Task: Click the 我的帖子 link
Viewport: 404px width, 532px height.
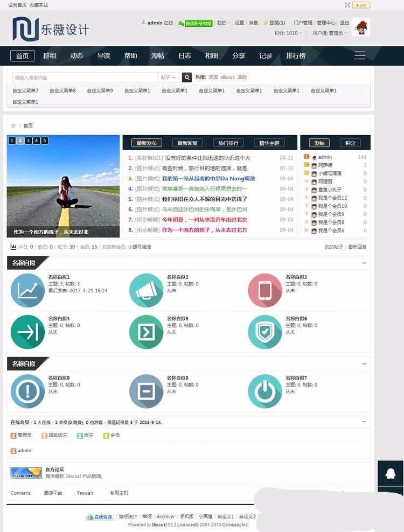Action: point(334,247)
